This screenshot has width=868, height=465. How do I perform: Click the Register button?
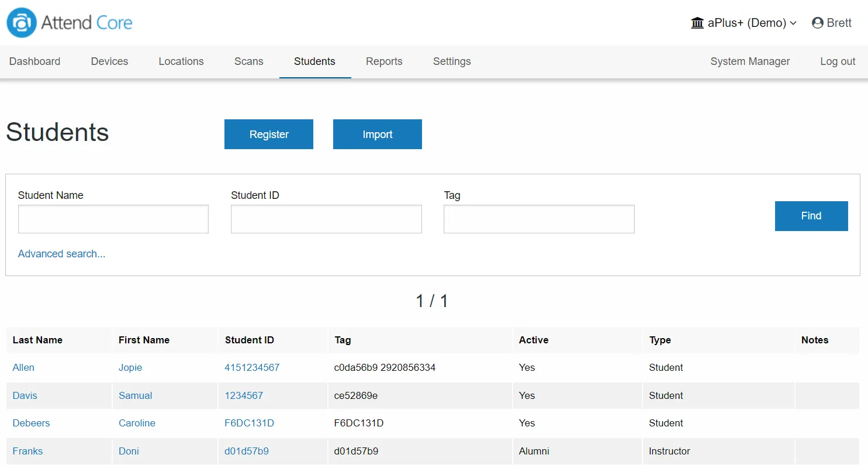click(269, 135)
